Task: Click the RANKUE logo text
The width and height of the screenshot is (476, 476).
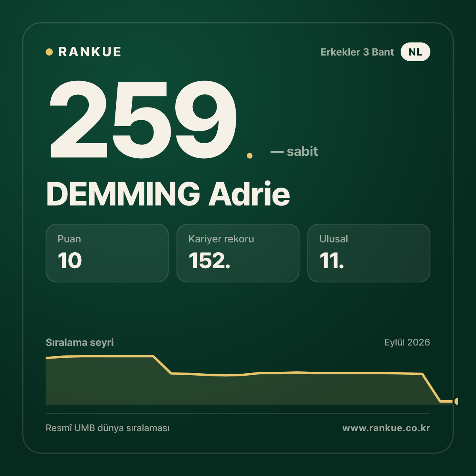Action: click(90, 52)
